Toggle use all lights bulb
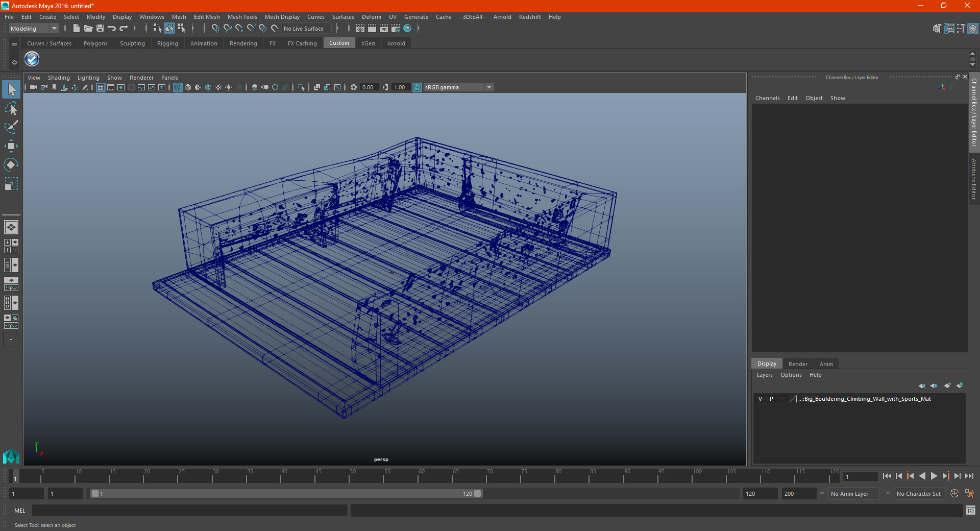The height and width of the screenshot is (531, 980). tap(229, 87)
